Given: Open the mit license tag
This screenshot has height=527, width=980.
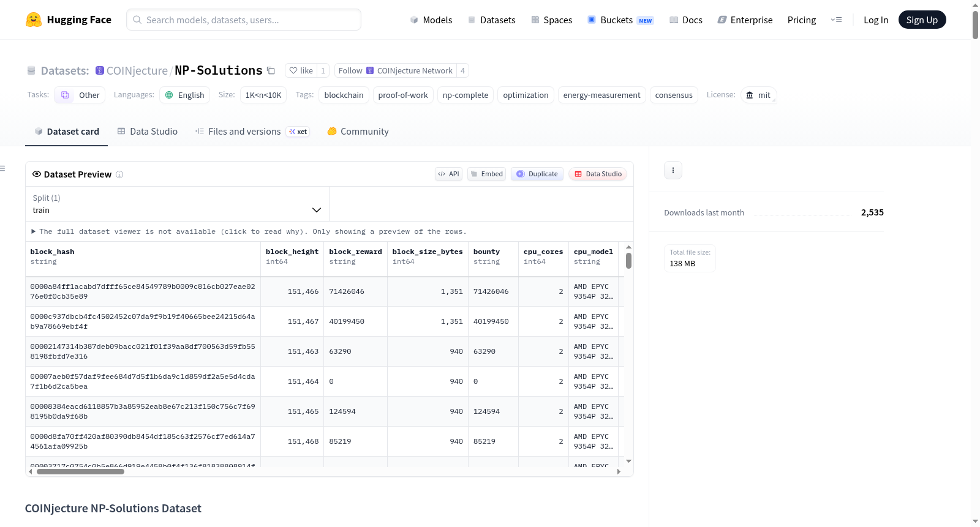Looking at the screenshot, I should [x=758, y=95].
